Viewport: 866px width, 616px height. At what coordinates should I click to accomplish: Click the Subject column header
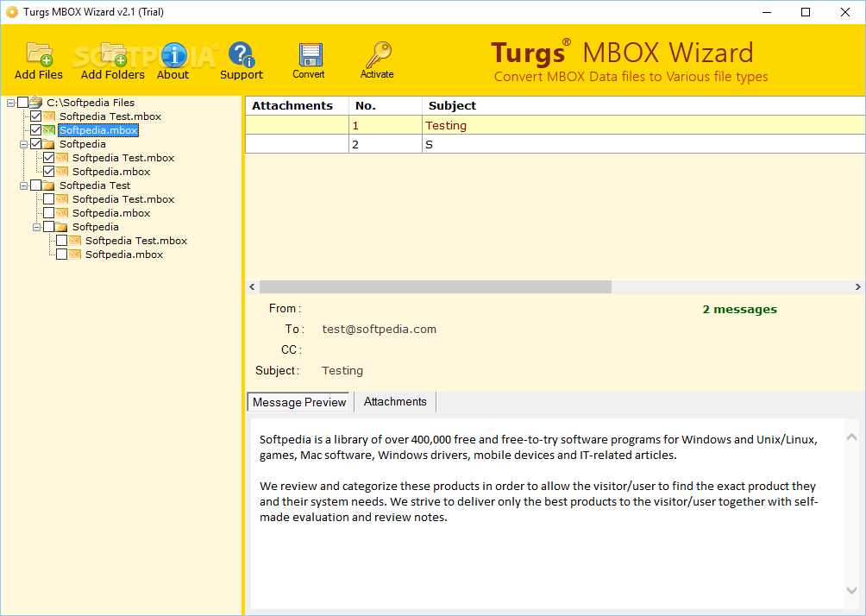coord(643,105)
